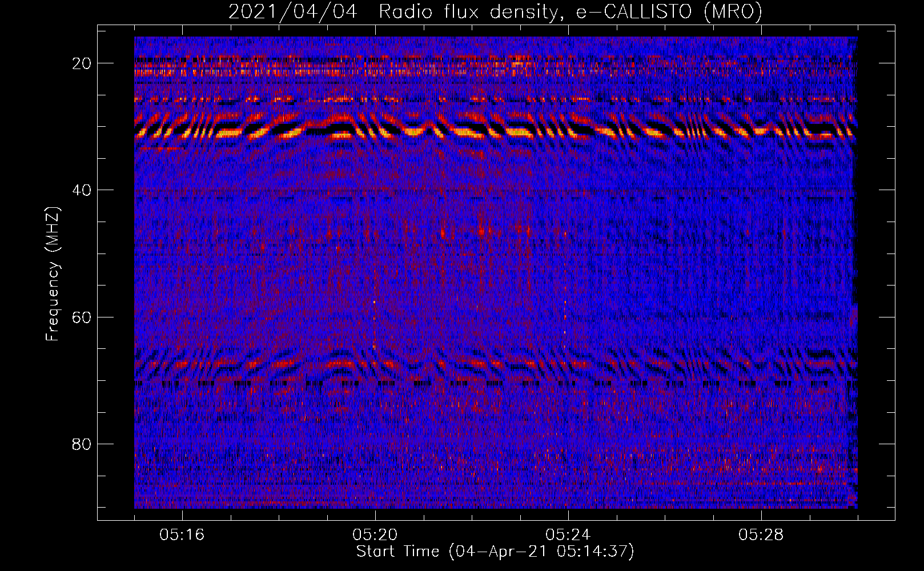Click the plot title e-CALLISTO (MRO)
The height and width of the screenshot is (571, 924).
(x=669, y=12)
